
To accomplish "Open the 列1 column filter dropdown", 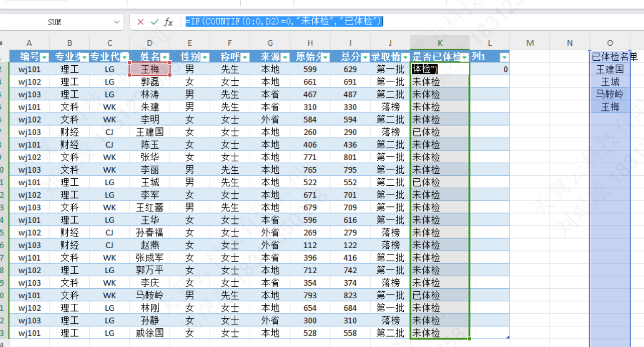I will [505, 57].
